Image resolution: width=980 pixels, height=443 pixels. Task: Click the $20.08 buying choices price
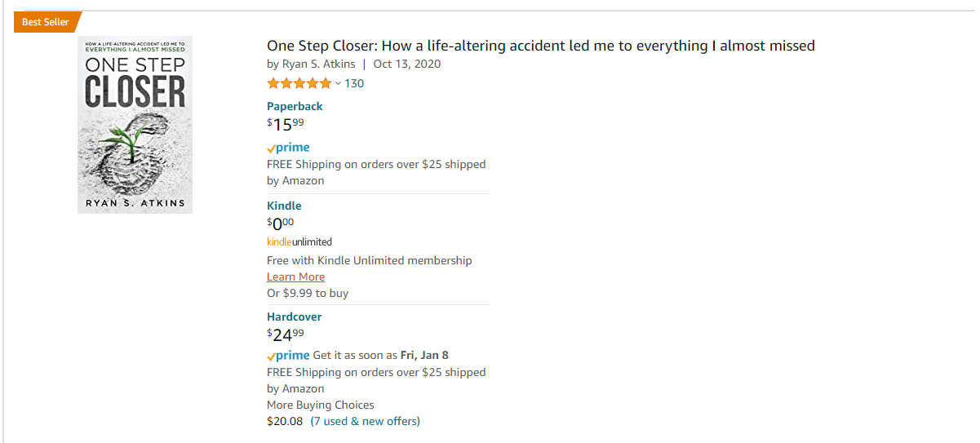(x=285, y=421)
